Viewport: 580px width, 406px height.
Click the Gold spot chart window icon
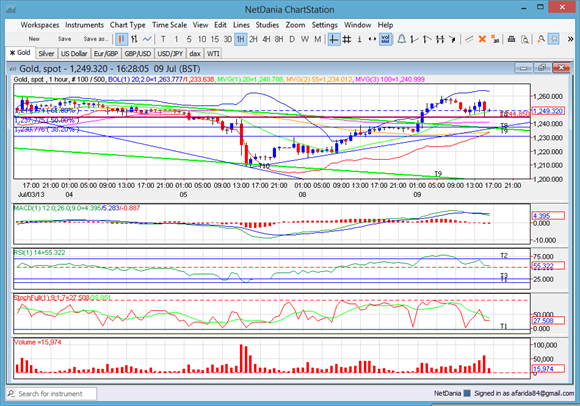point(13,69)
